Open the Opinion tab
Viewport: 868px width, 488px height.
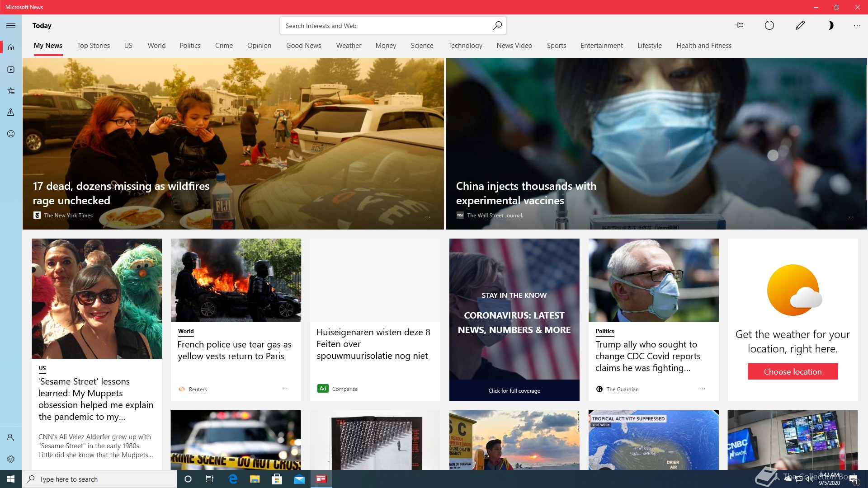pyautogui.click(x=259, y=46)
